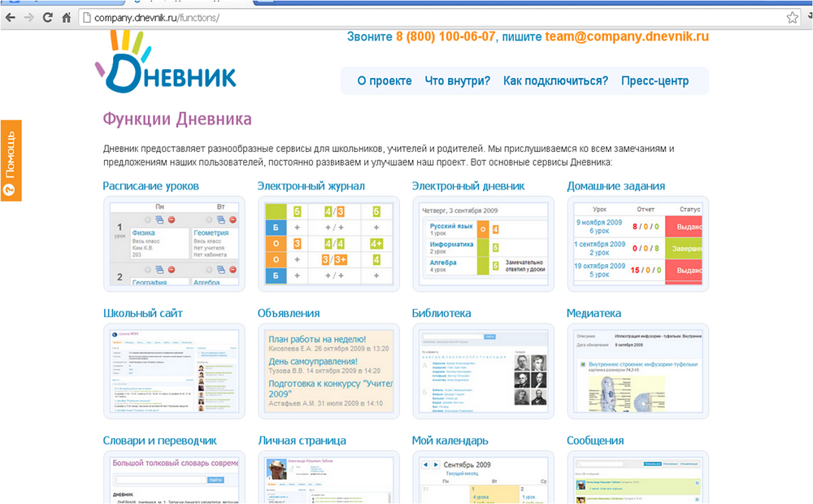The image size is (813, 504).
Task: Open the orange Помощь help side tab
Action: point(11,161)
